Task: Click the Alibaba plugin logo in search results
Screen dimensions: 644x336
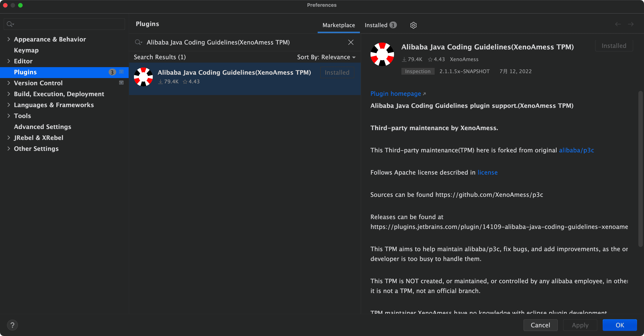Action: (x=143, y=77)
